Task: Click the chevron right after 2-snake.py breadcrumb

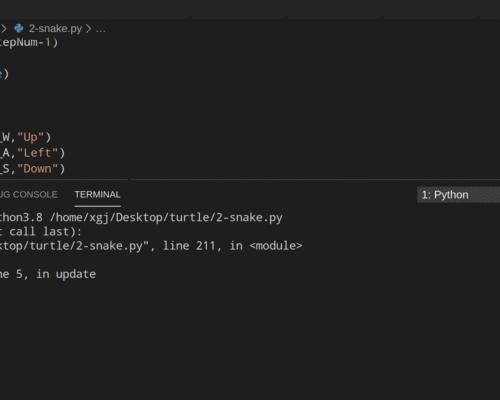Action: tap(88, 29)
